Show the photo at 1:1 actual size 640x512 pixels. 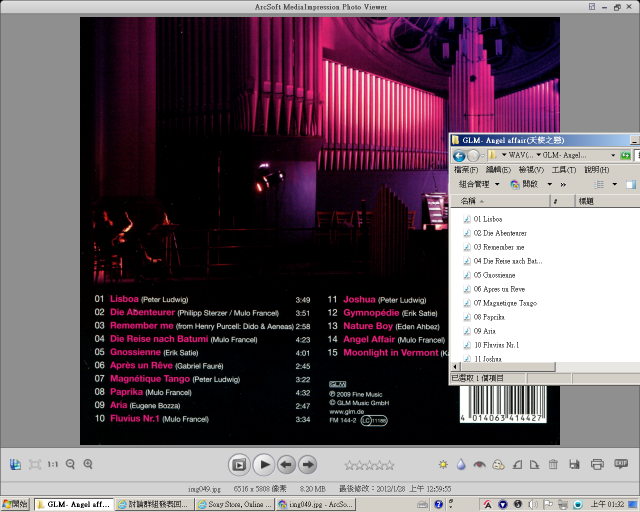(x=53, y=464)
